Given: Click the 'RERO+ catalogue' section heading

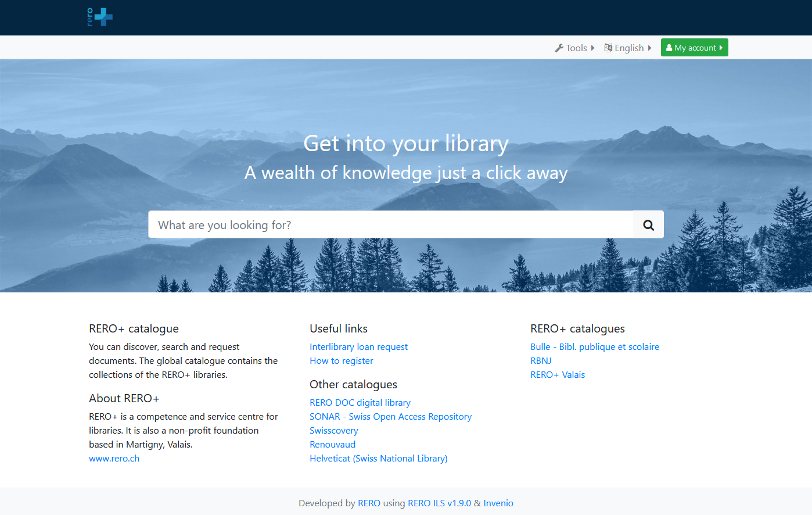Looking at the screenshot, I should (134, 329).
